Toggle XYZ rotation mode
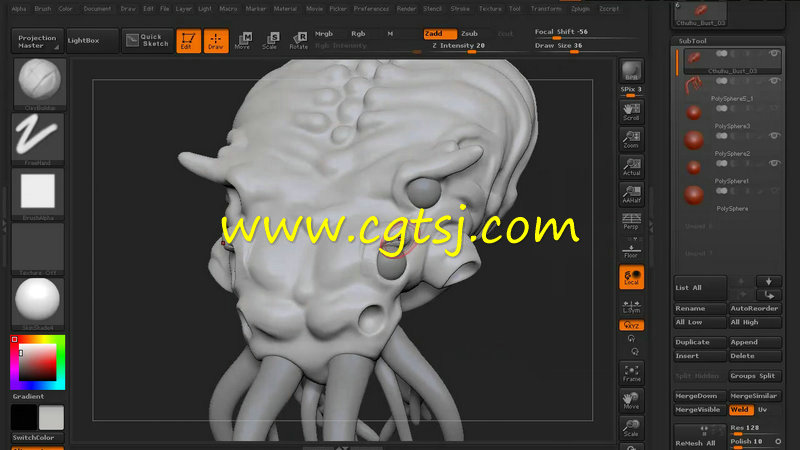800x450 pixels. pyautogui.click(x=631, y=325)
